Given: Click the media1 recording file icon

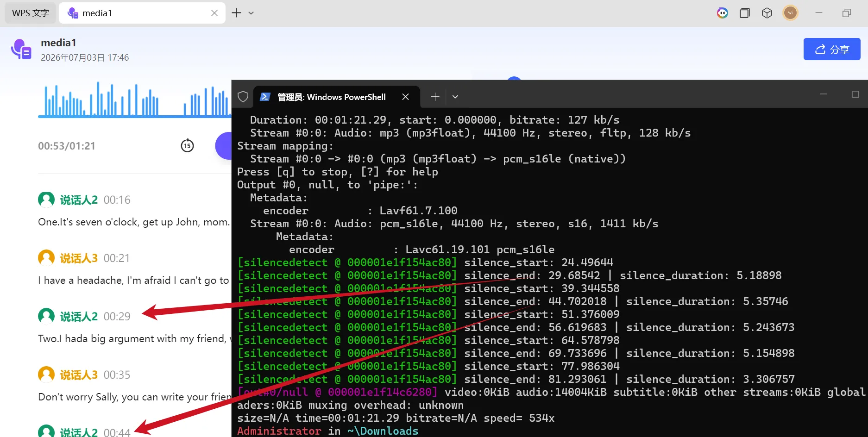Looking at the screenshot, I should tap(21, 49).
